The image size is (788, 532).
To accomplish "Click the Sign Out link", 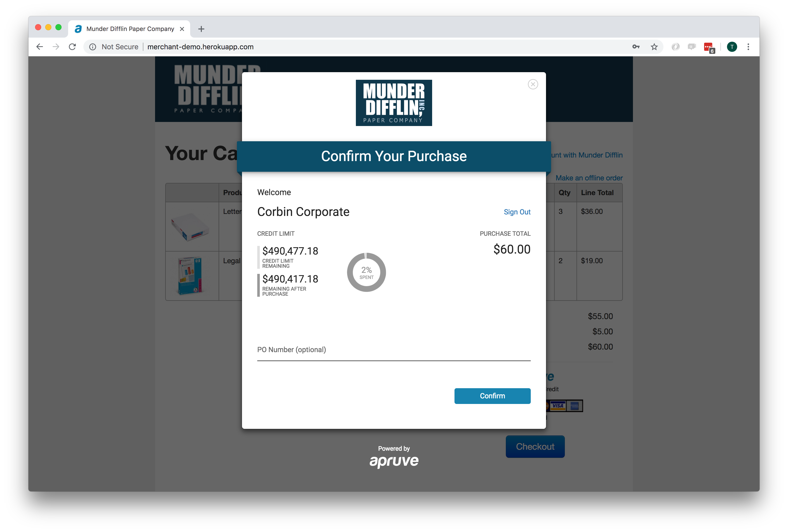I will click(x=517, y=212).
